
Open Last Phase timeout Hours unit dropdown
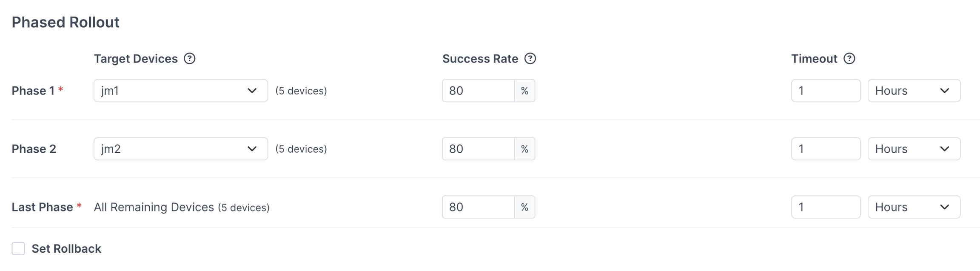click(x=914, y=207)
